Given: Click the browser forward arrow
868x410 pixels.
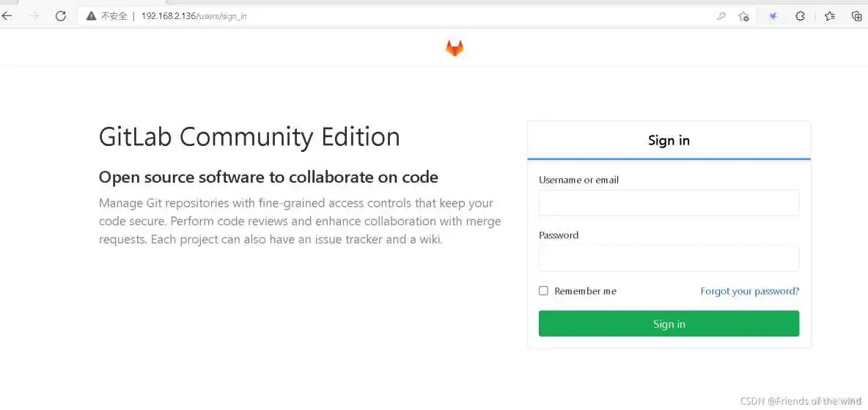Looking at the screenshot, I should pyautogui.click(x=34, y=15).
